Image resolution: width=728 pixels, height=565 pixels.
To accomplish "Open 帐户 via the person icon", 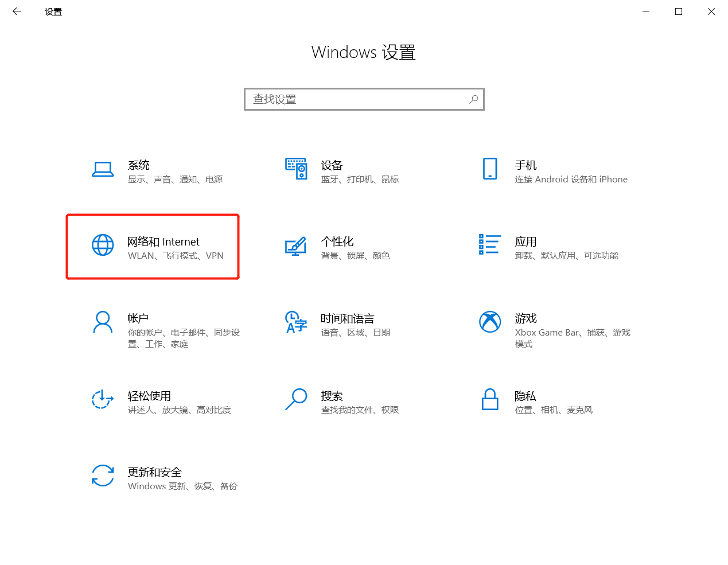I will [103, 322].
